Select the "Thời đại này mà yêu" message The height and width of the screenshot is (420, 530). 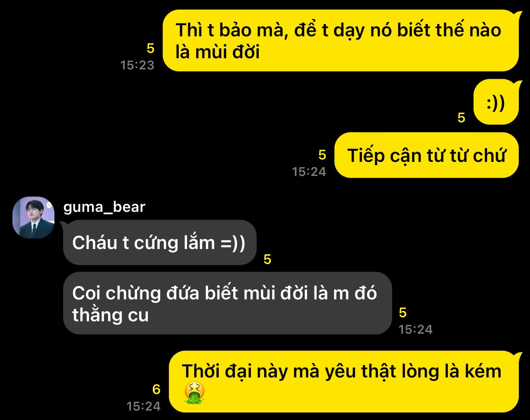[344, 382]
